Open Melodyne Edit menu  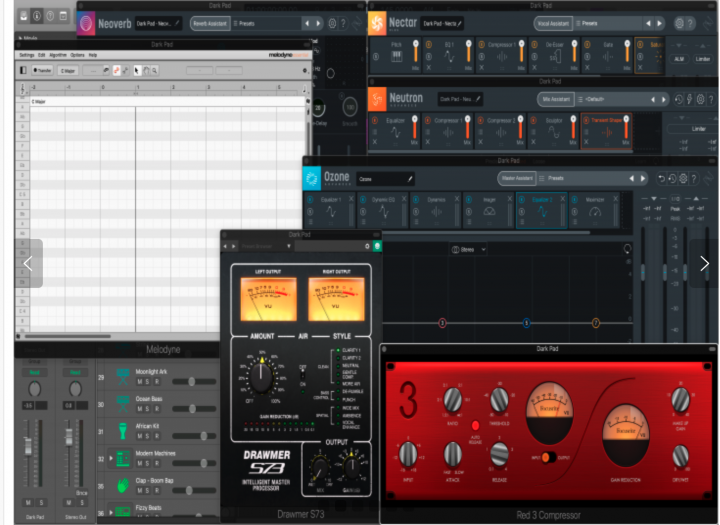tap(41, 55)
